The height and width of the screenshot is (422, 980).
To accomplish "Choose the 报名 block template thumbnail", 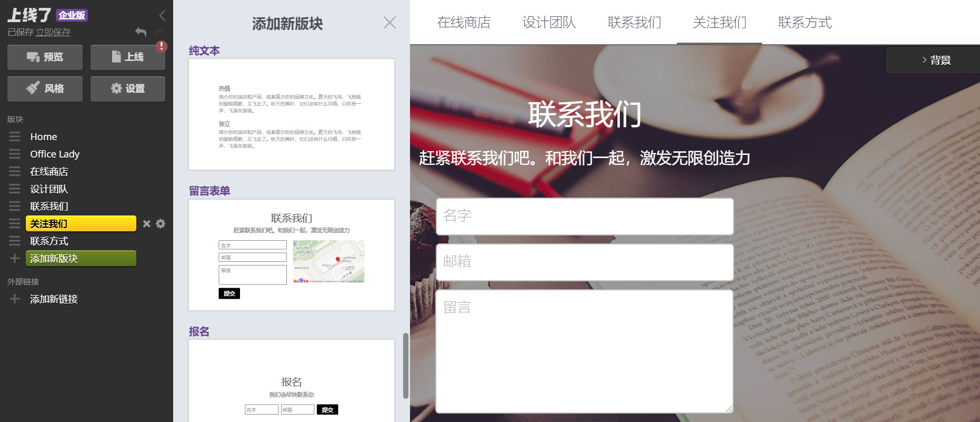I will [x=292, y=381].
